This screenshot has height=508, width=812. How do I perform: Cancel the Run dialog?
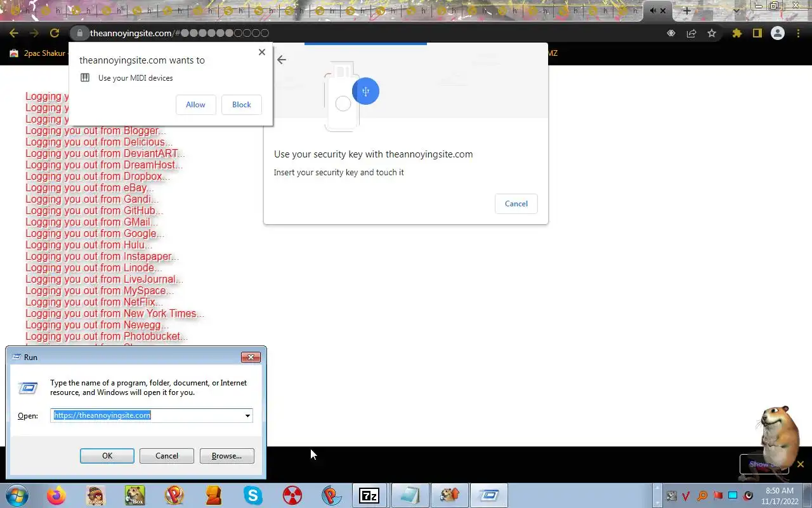pyautogui.click(x=167, y=456)
